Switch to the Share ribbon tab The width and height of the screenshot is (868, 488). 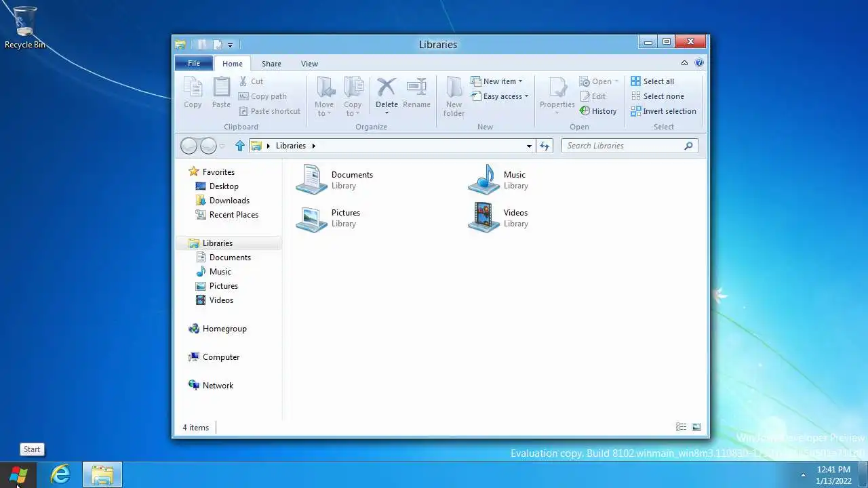click(x=271, y=64)
